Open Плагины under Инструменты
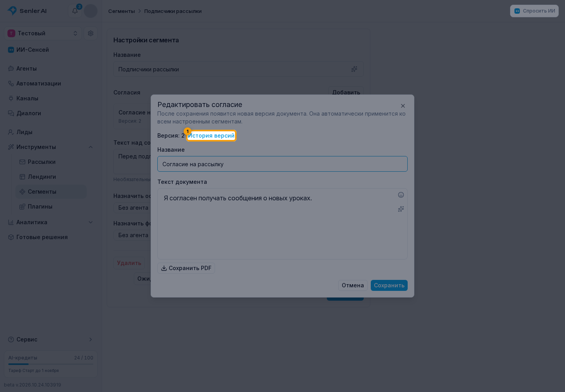The width and height of the screenshot is (565, 392). pyautogui.click(x=40, y=207)
